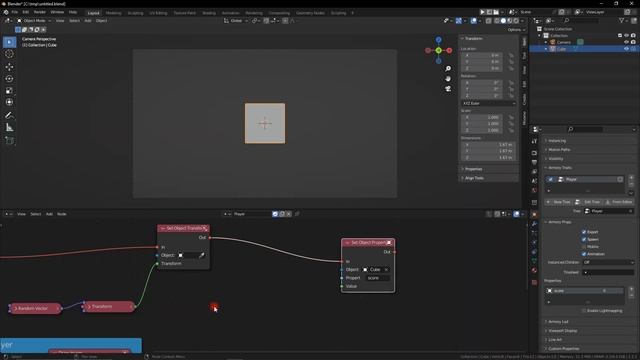Open the Render menu
Screen dimensions: 640x360
point(40,12)
